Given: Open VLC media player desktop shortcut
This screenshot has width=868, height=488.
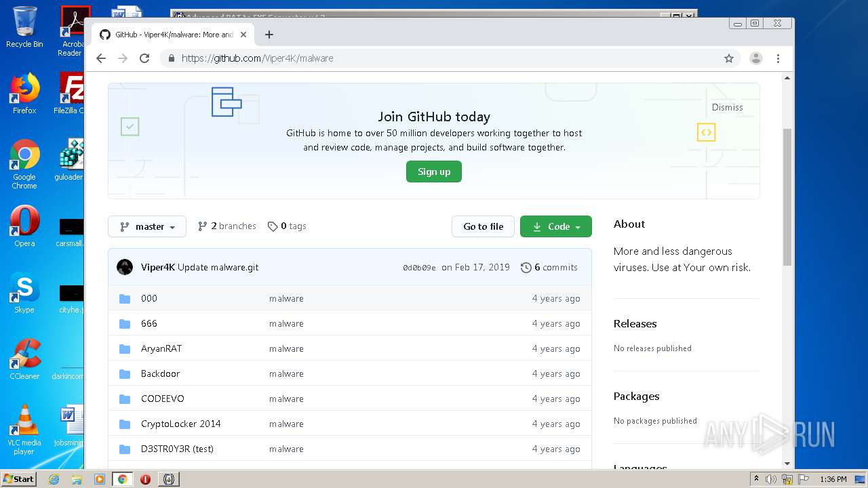Looking at the screenshot, I should pyautogui.click(x=24, y=430).
